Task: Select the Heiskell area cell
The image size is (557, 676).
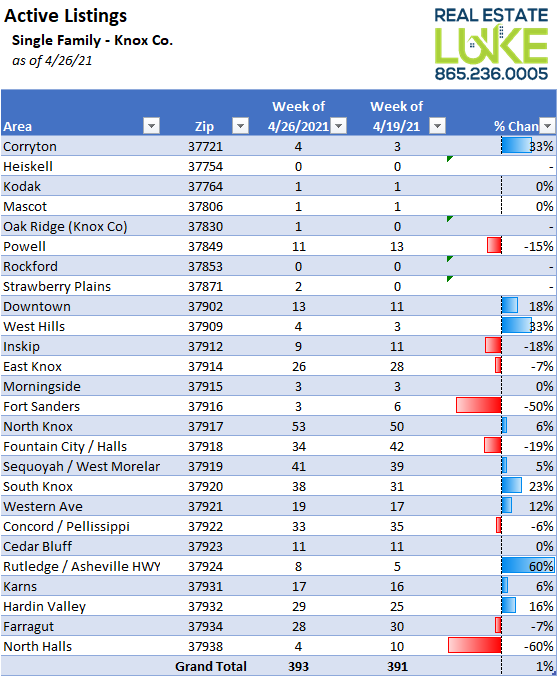Action: [x=82, y=166]
